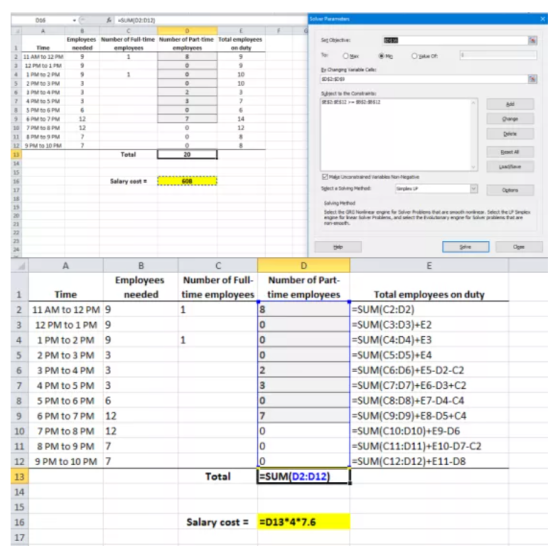Select column E header in the lower sheet
Viewport: 560px width, 546px height.
pyautogui.click(x=429, y=266)
